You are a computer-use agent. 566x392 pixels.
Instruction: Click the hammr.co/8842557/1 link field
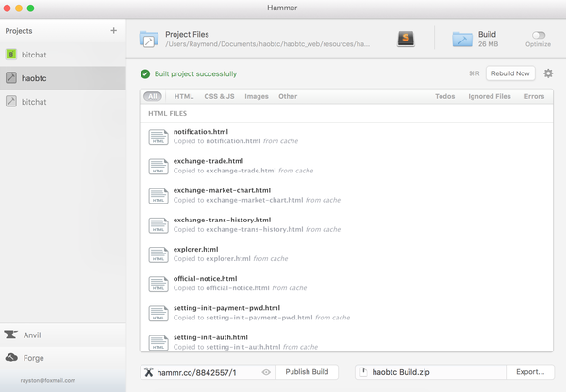pos(208,372)
